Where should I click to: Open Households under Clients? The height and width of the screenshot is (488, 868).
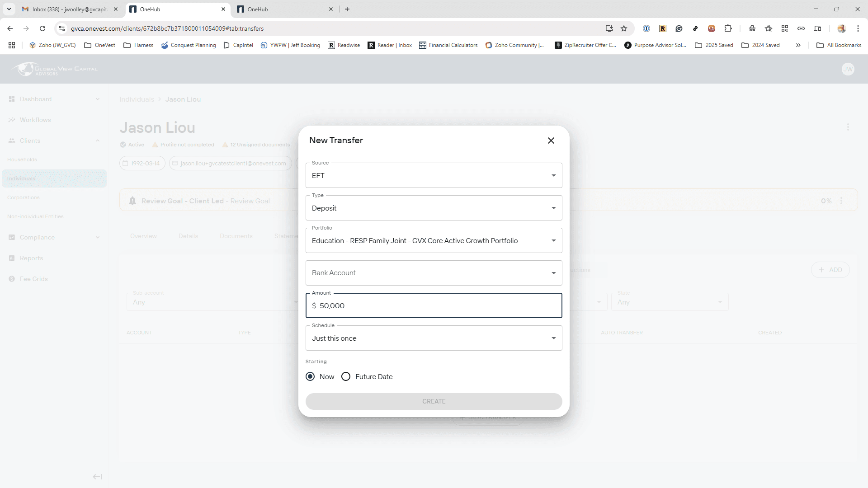click(22, 160)
